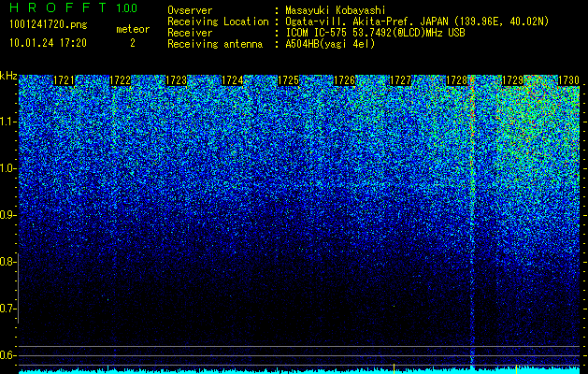The width and height of the screenshot is (588, 374).
Task: Click the Receiving Location label
Action: click(x=218, y=22)
